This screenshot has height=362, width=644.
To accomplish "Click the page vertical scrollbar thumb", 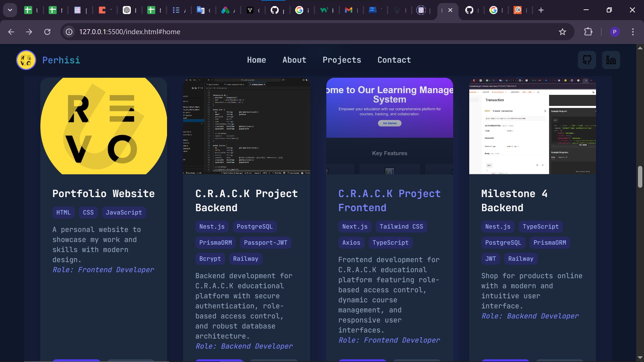I will (640, 177).
